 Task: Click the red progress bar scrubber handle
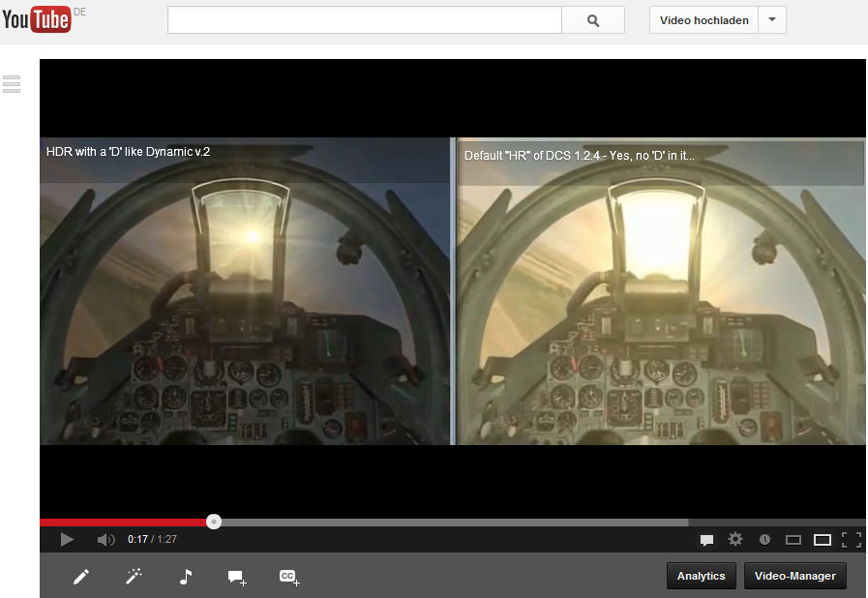214,522
